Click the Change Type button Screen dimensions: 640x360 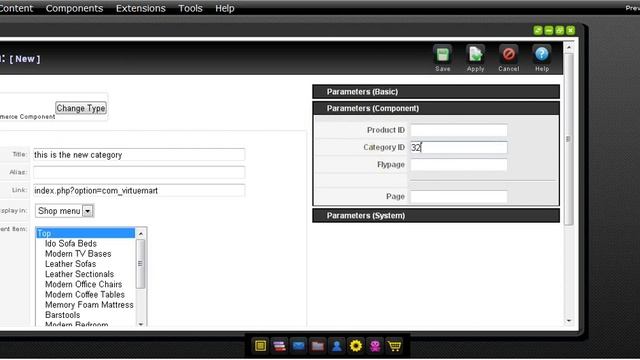click(81, 108)
